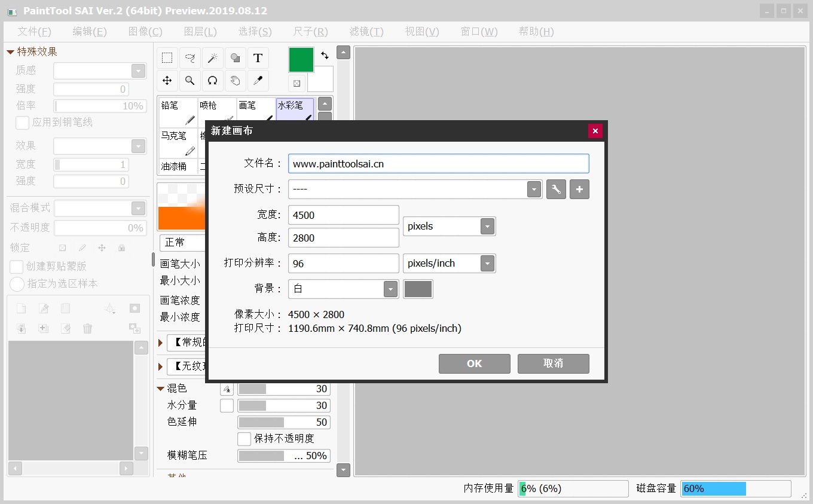Open the pixels unit dropdown
Image resolution: width=813 pixels, height=504 pixels.
tap(488, 227)
